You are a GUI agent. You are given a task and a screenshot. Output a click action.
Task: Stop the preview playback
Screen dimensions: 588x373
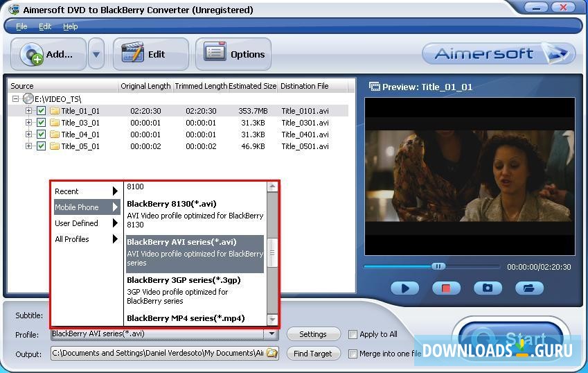[446, 288]
